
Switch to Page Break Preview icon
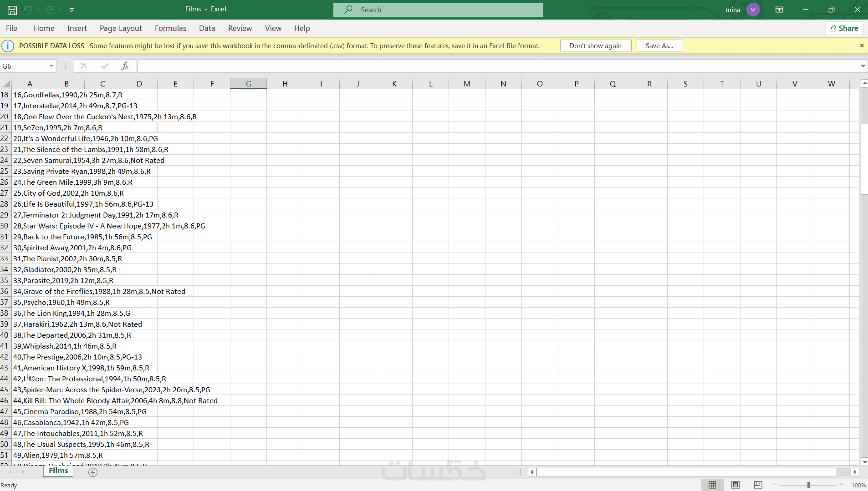(758, 485)
